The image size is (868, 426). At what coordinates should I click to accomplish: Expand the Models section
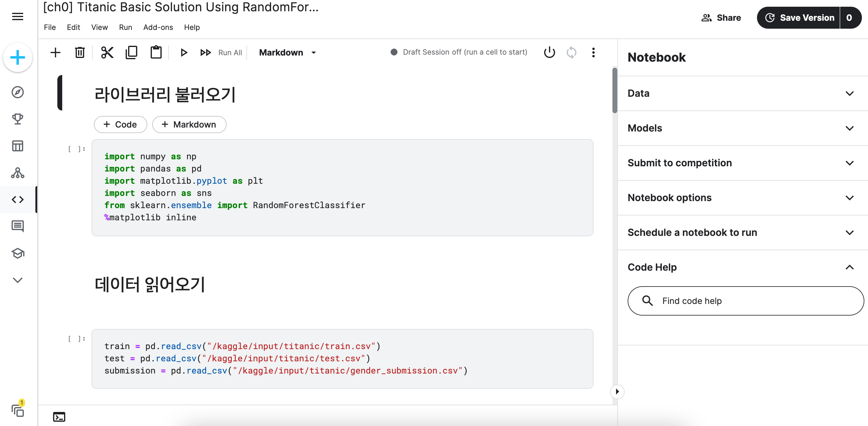pos(743,128)
